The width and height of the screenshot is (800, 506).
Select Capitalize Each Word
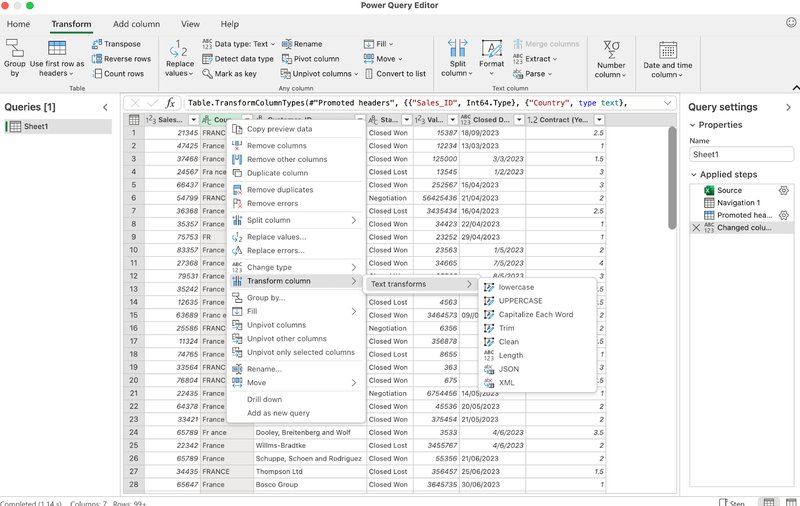tap(538, 315)
